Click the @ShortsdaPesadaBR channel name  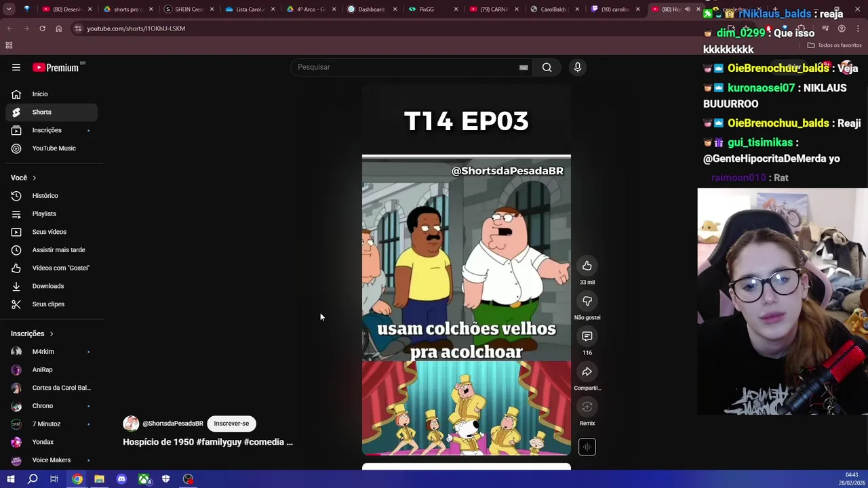tap(173, 424)
